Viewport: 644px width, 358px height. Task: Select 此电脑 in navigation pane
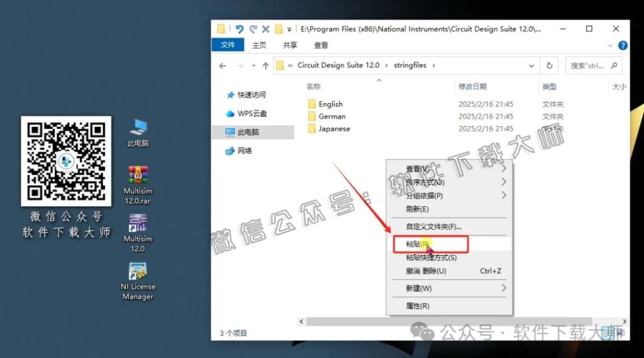pos(253,132)
